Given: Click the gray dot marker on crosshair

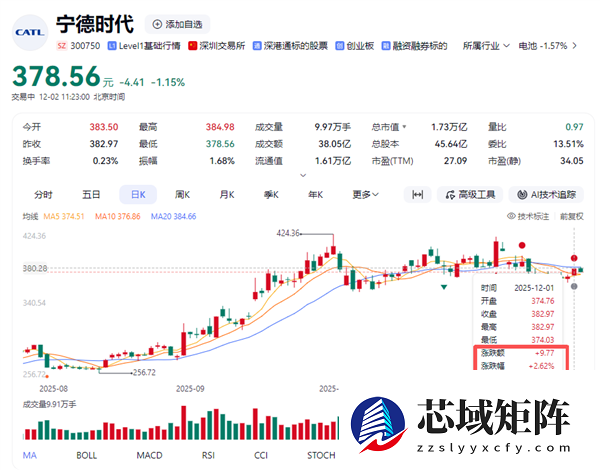Looking at the screenshot, I should (574, 286).
